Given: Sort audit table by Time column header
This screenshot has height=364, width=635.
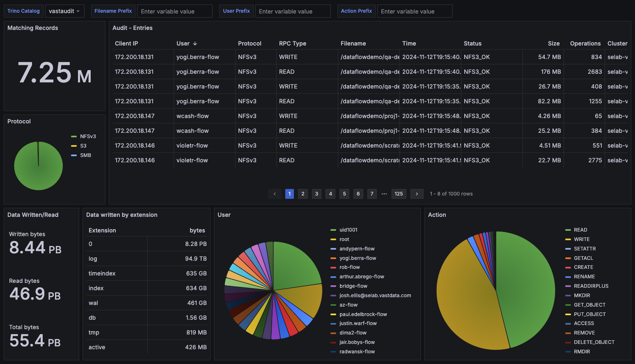Looking at the screenshot, I should (409, 43).
